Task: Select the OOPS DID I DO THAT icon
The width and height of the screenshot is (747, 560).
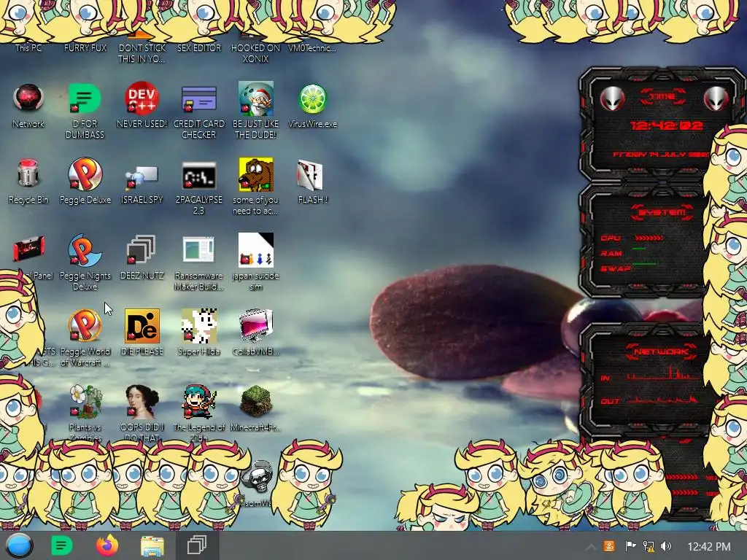Action: (x=142, y=401)
